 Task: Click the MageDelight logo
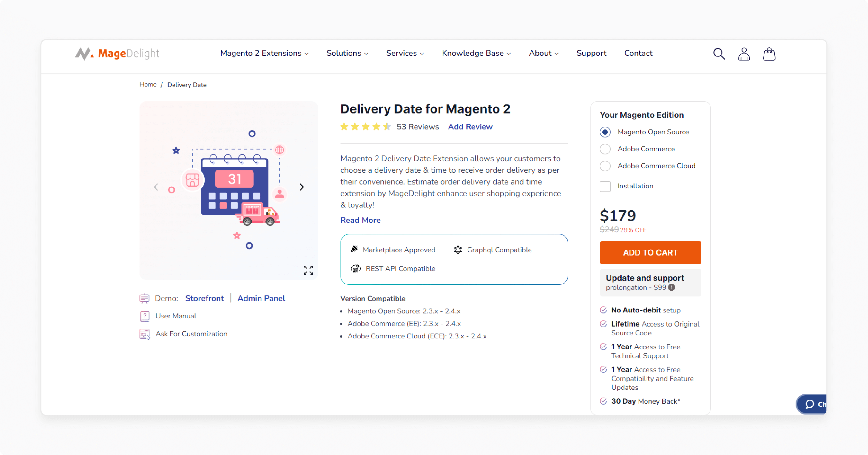[x=117, y=53]
